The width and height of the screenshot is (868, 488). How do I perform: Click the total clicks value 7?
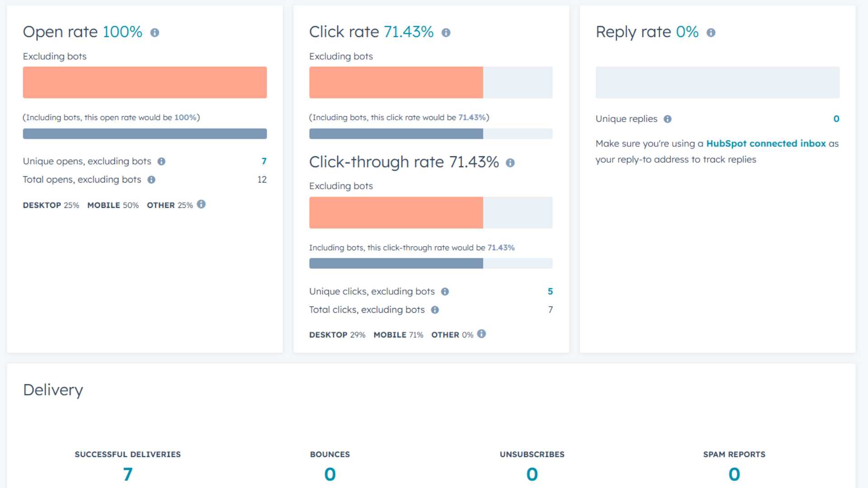tap(550, 310)
